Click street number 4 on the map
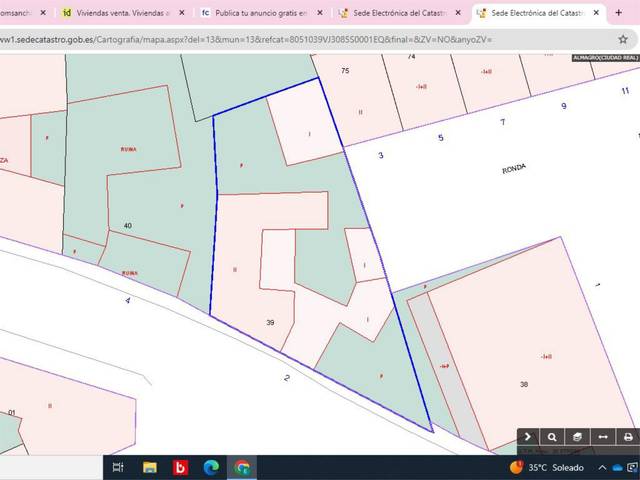The width and height of the screenshot is (640, 480). [x=128, y=300]
